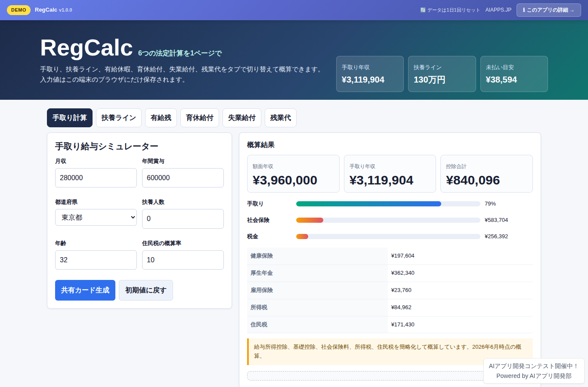The height and width of the screenshot is (387, 588).
Task: Select the 厚生年金 table row label
Action: click(x=317, y=273)
